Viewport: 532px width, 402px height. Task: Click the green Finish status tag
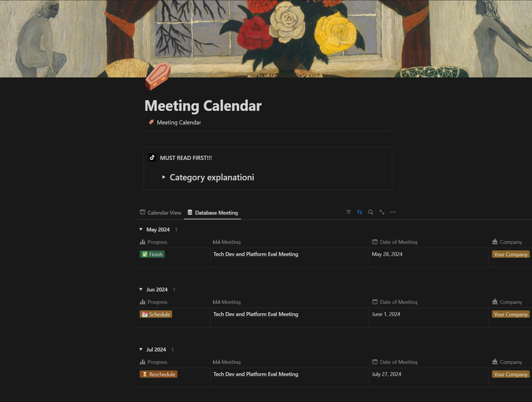152,255
